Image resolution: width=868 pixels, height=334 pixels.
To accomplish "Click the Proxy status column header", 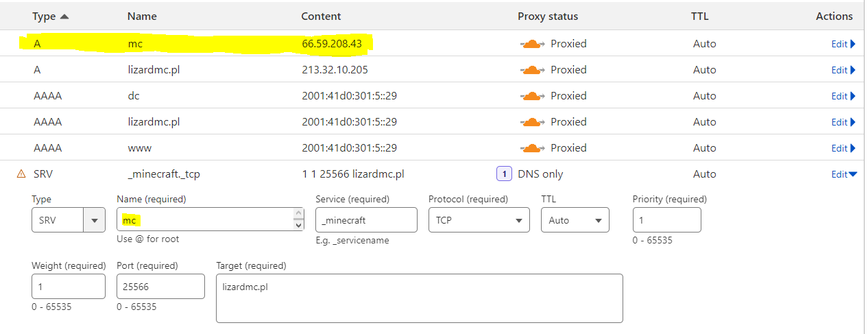I will (547, 16).
